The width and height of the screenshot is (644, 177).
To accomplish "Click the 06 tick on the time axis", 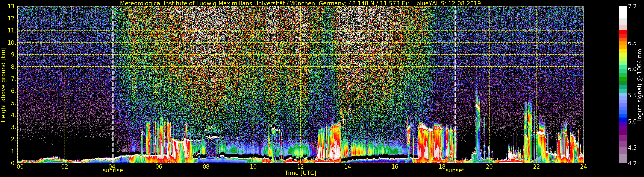I will (159, 167).
